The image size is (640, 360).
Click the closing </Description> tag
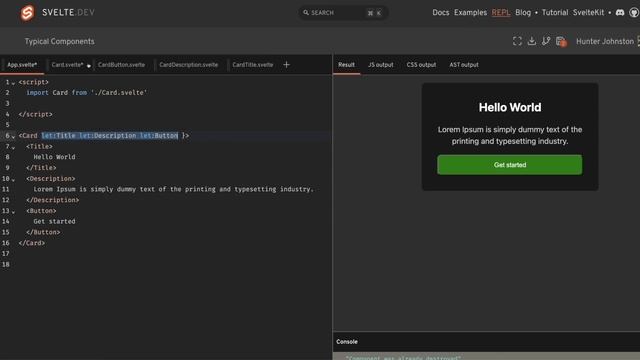click(53, 200)
